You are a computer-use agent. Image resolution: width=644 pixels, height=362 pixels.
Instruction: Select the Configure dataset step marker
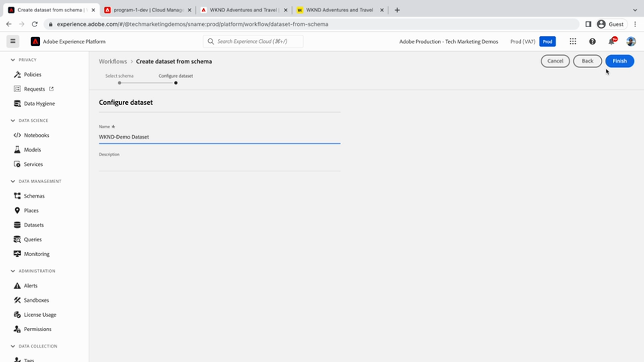pyautogui.click(x=176, y=83)
